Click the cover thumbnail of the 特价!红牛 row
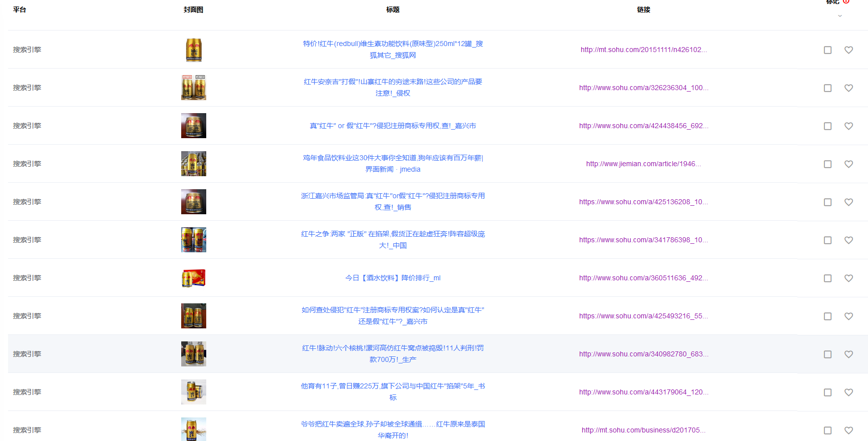The image size is (868, 441). point(194,50)
